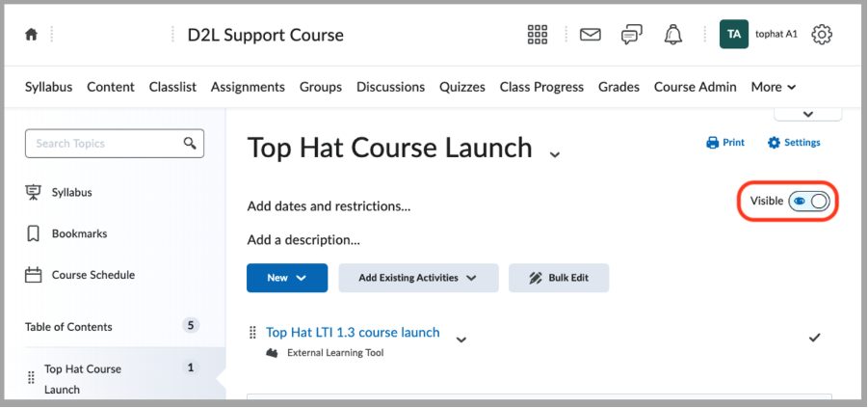868x408 pixels.
Task: Click the search magnifier icon
Action: [x=190, y=143]
